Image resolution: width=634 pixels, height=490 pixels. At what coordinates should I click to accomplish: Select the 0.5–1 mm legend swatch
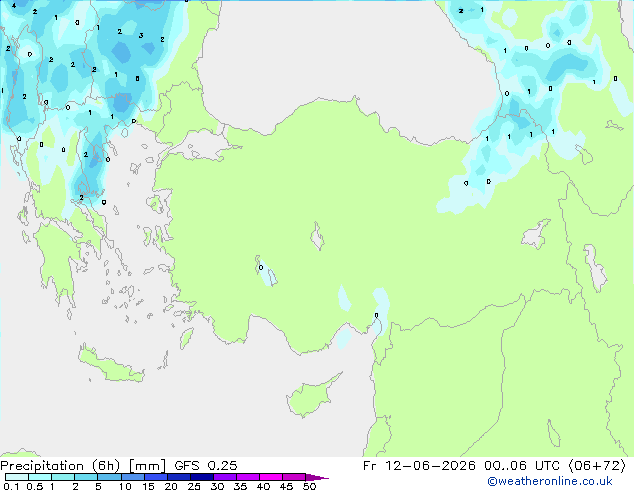[40, 477]
